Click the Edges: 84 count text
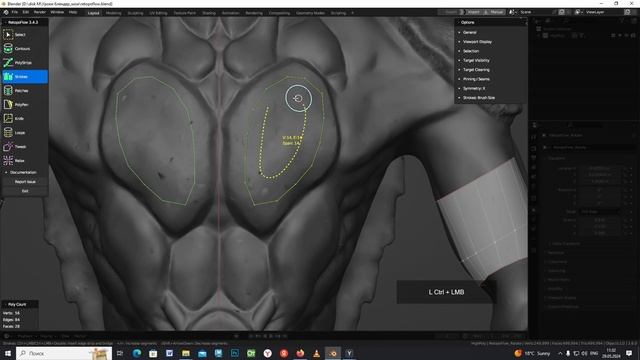The height and width of the screenshot is (360, 640). (x=11, y=320)
